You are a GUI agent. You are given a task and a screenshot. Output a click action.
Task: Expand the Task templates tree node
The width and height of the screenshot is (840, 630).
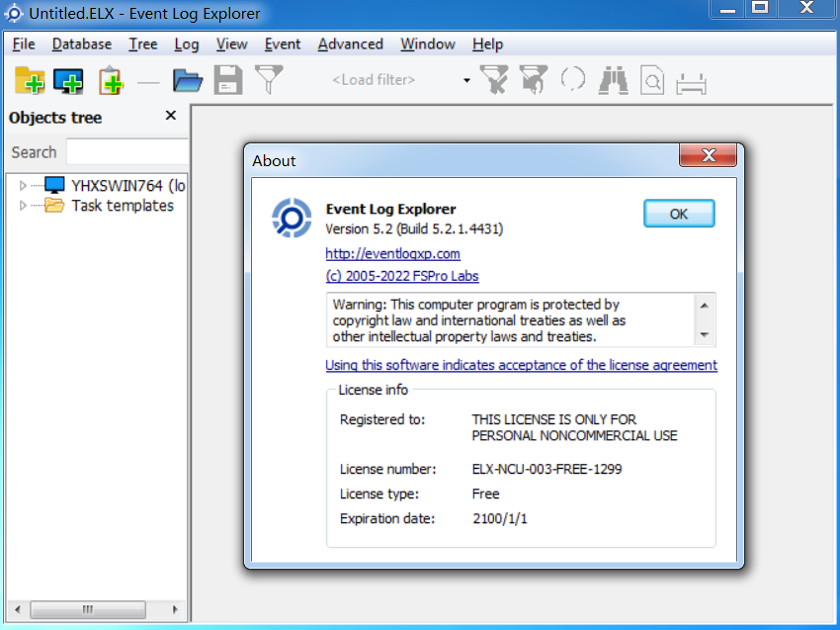click(24, 206)
